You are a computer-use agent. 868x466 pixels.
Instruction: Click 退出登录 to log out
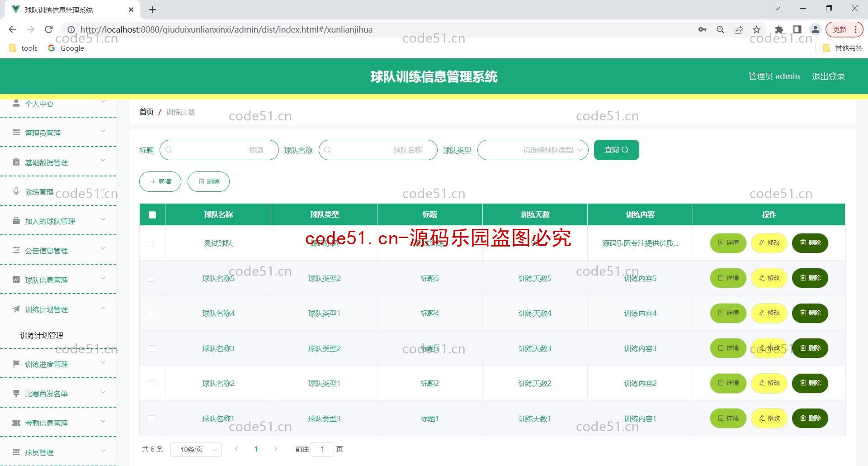point(828,76)
